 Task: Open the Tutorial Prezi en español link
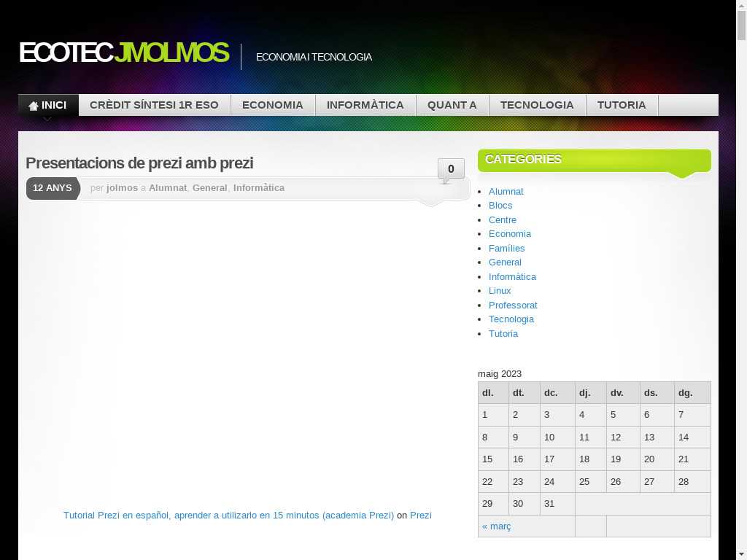click(228, 516)
